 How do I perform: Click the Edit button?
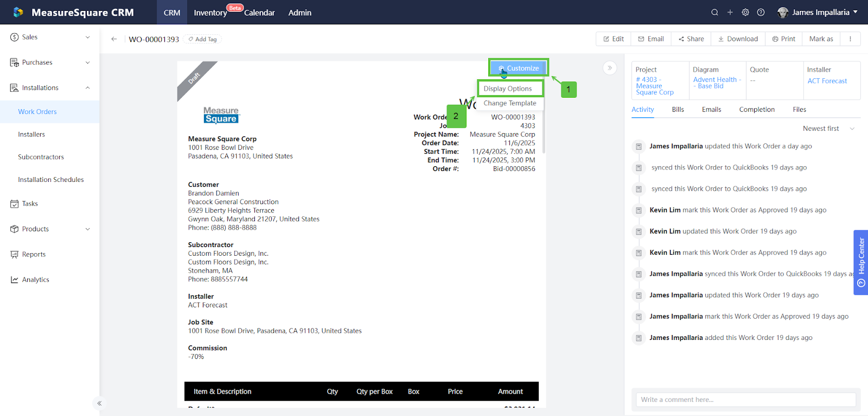point(614,39)
